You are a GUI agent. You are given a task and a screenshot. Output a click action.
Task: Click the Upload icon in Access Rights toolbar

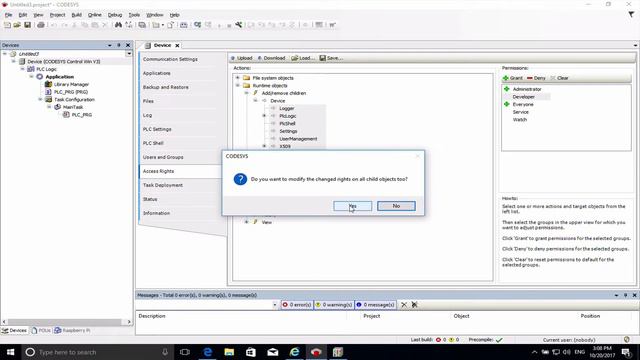click(x=233, y=58)
